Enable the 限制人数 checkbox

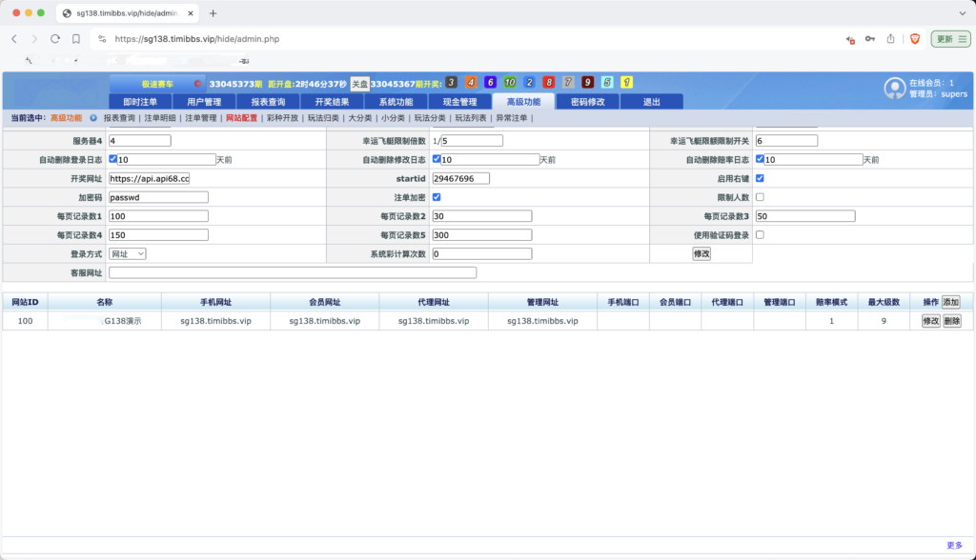coord(759,197)
